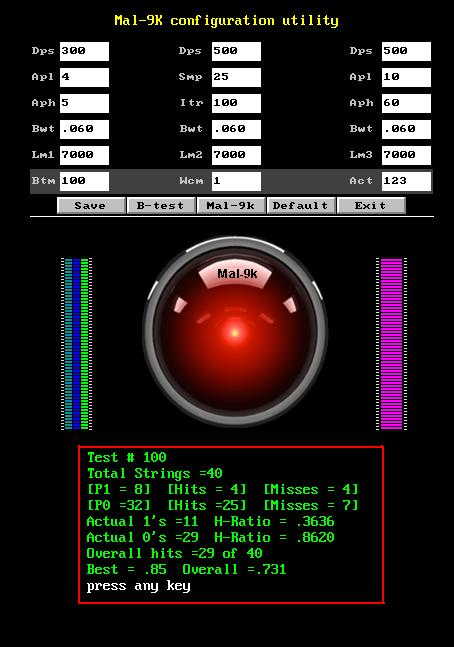This screenshot has width=454, height=647.
Task: Click the 'Overall =.731' value
Action: (x=234, y=569)
